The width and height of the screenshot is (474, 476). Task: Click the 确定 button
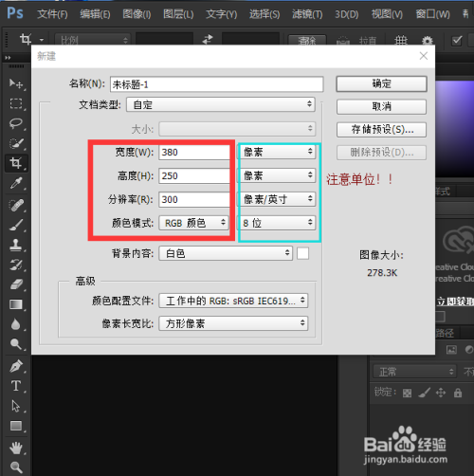(381, 83)
